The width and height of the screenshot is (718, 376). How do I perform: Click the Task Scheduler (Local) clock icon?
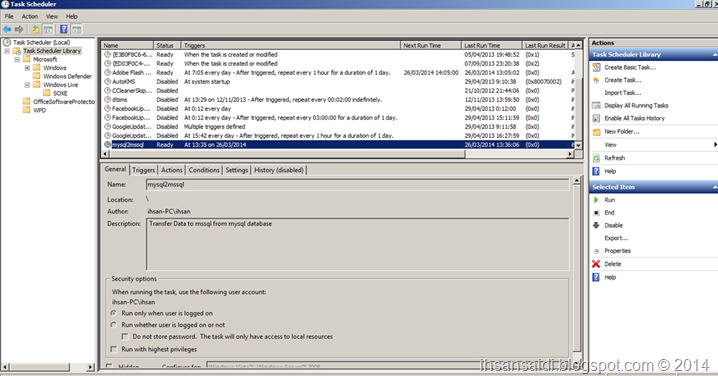pyautogui.click(x=7, y=42)
